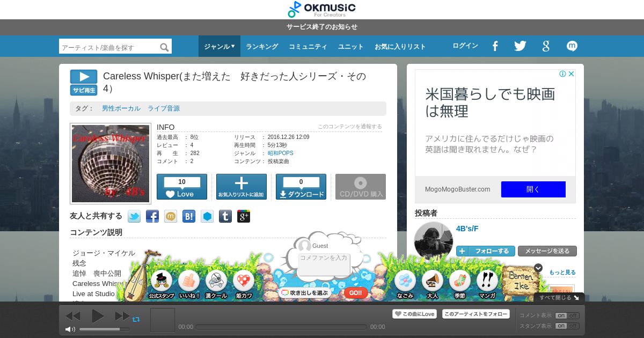Open the コミュニティ menu

[308, 47]
